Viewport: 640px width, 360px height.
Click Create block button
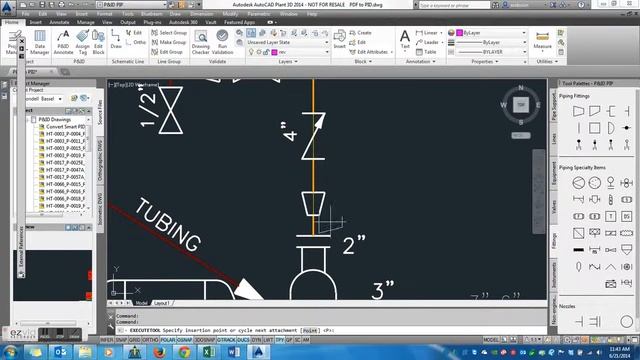360,33
